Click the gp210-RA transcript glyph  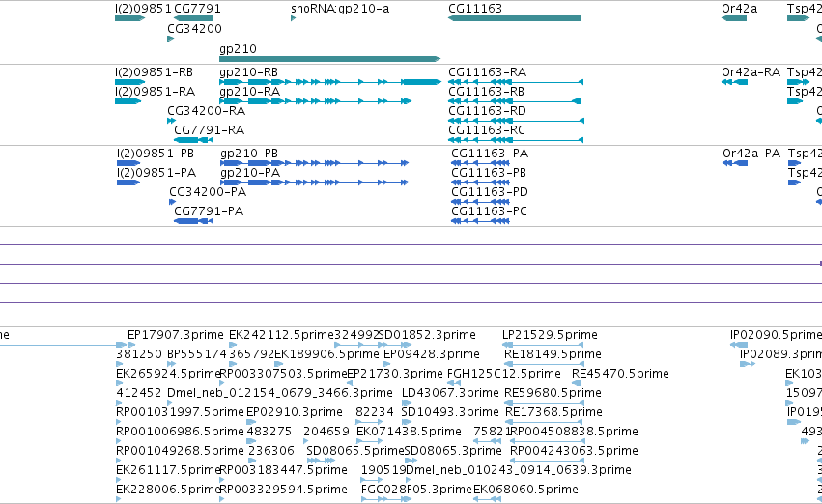315,101
